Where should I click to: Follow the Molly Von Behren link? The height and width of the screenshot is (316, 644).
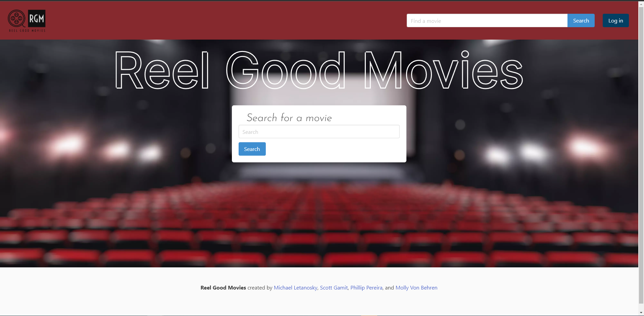coord(416,287)
